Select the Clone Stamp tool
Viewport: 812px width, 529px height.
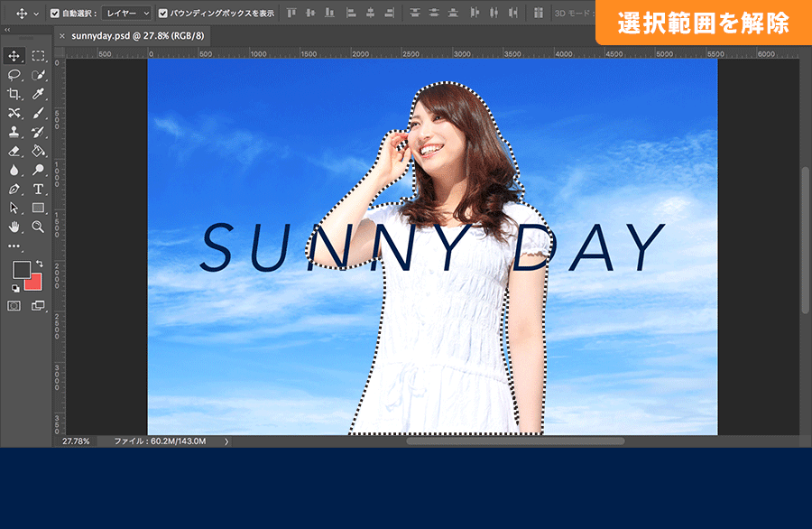tap(14, 132)
